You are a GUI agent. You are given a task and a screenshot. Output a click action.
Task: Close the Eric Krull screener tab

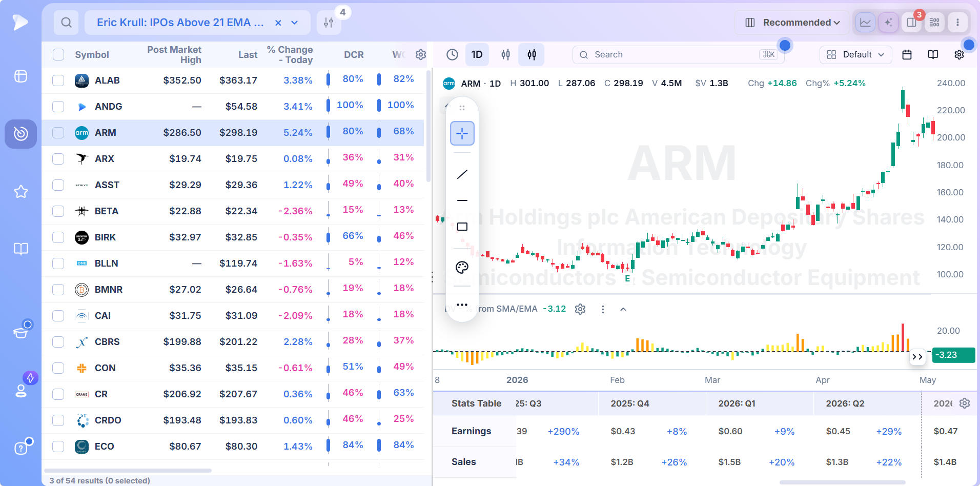point(278,23)
